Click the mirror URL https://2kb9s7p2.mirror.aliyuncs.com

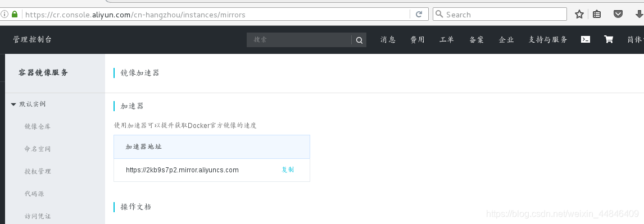[x=182, y=170]
